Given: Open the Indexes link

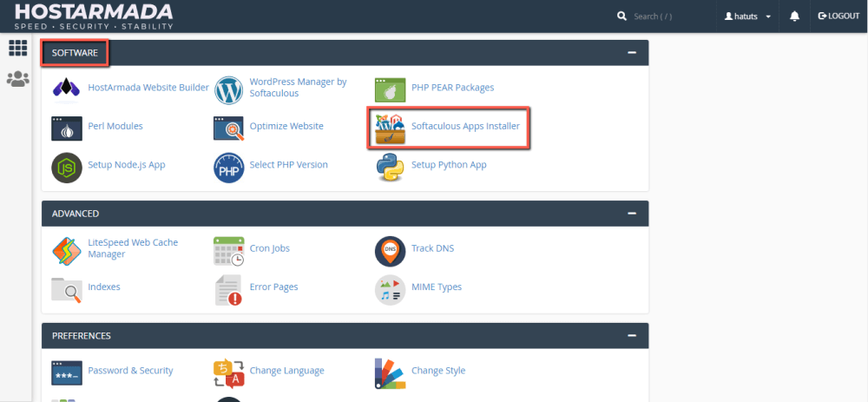Looking at the screenshot, I should [104, 287].
